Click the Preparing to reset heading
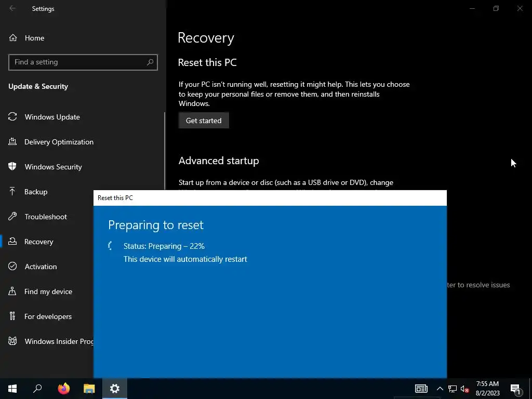532x399 pixels. 156,225
